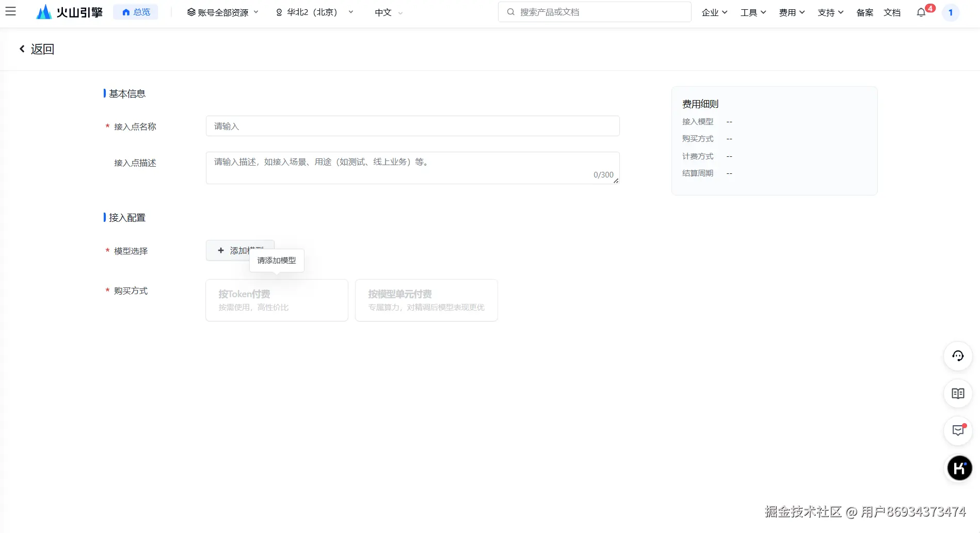The image size is (980, 533).
Task: Click the black floating K assistant icon
Action: tap(959, 468)
